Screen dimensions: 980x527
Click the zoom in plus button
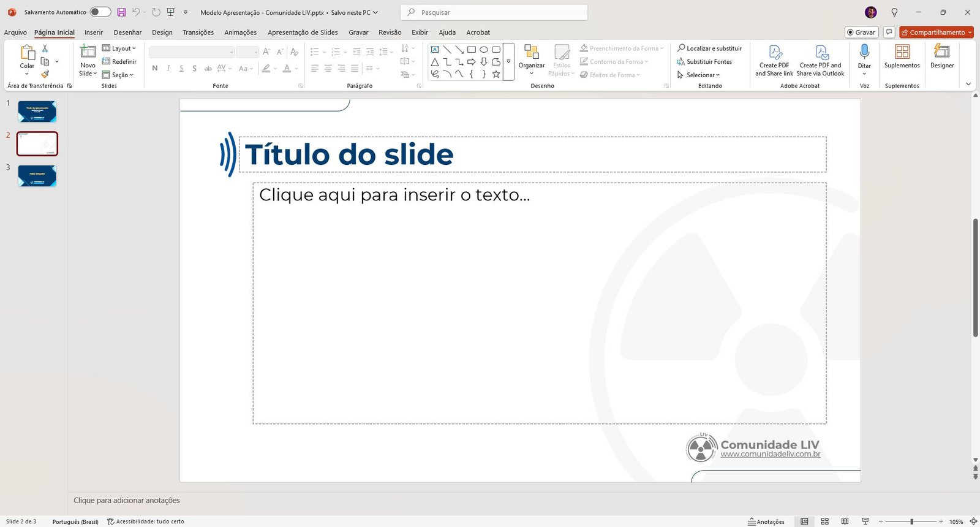[x=941, y=521]
